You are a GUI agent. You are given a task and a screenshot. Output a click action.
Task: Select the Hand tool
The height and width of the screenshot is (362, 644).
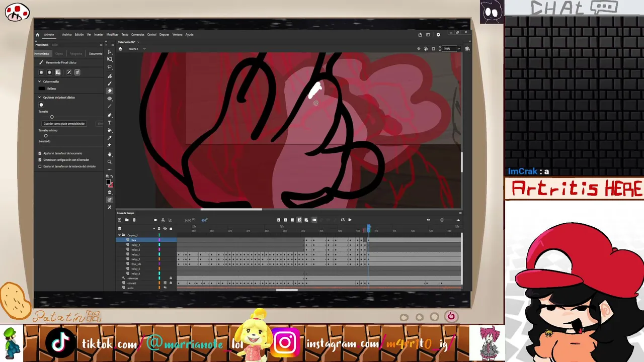click(x=110, y=154)
